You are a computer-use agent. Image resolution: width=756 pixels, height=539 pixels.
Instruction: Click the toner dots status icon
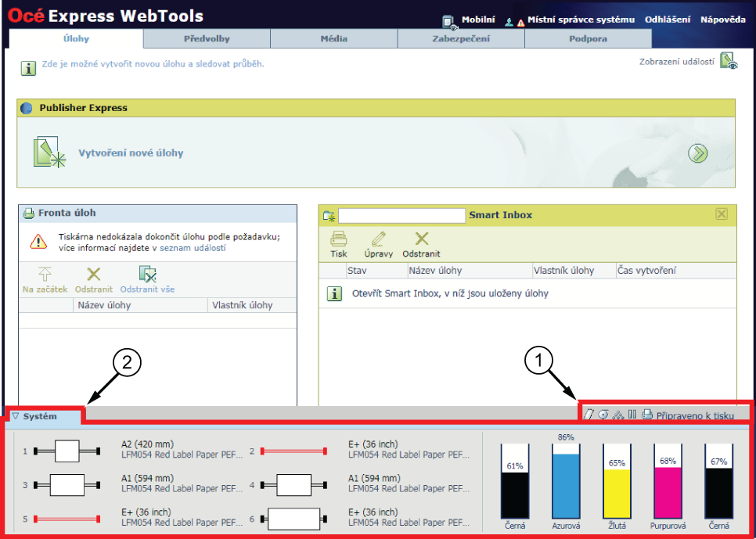[617, 415]
